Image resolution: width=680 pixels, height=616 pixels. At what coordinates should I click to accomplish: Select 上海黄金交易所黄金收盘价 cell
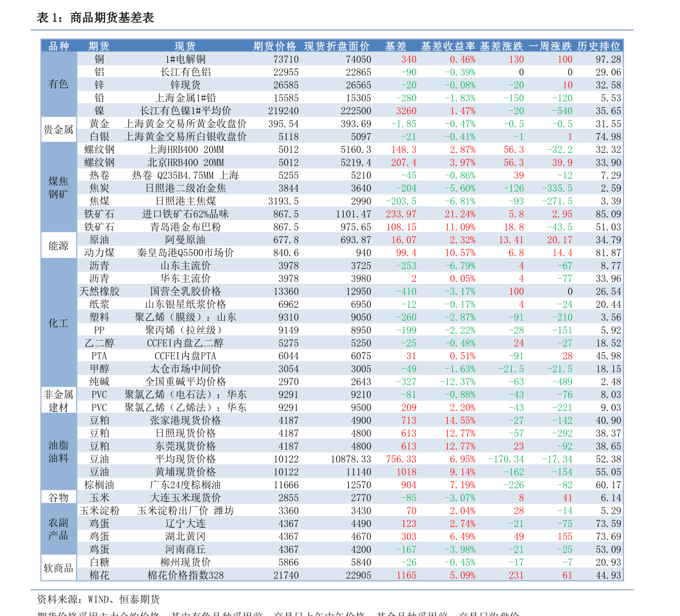185,124
